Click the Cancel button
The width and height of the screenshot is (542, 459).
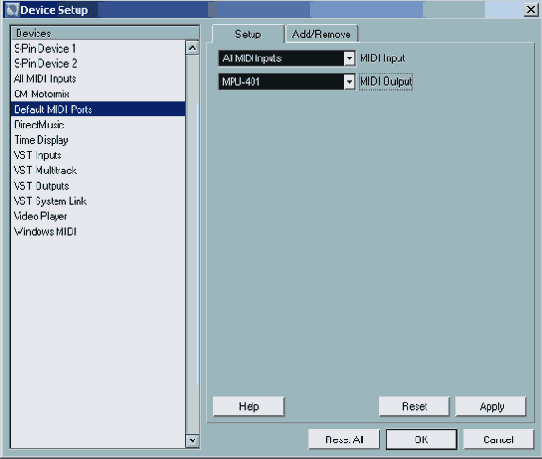[x=498, y=439]
